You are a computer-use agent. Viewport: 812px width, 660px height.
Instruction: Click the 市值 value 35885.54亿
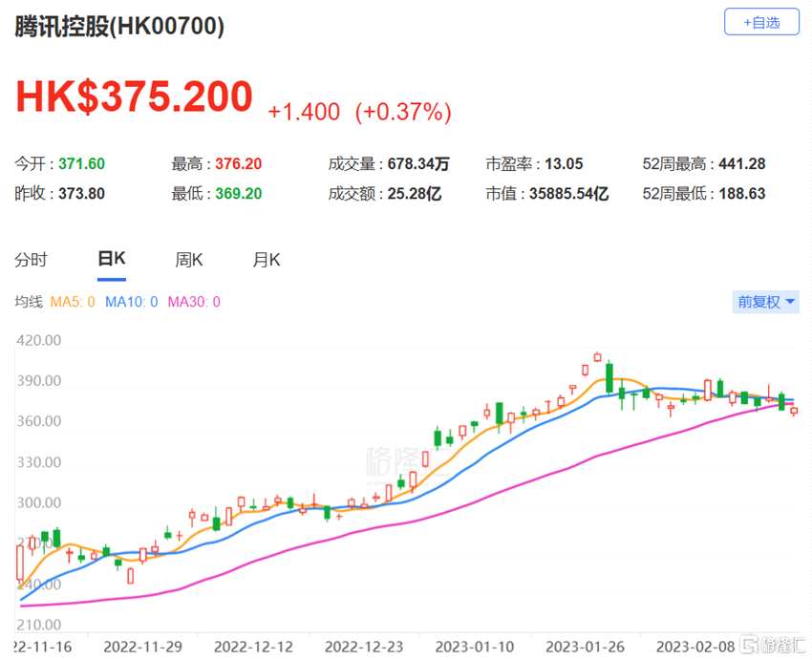tap(568, 194)
